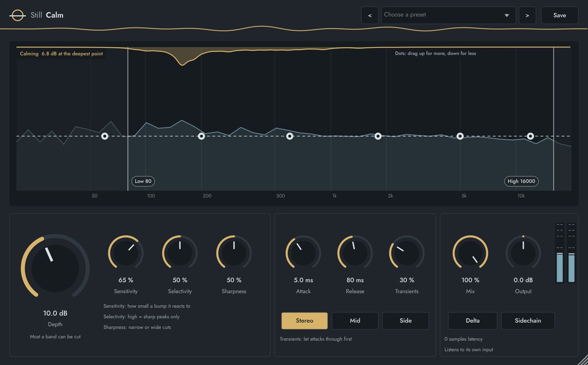Click the Depth knob
588x365 pixels.
pyautogui.click(x=55, y=267)
